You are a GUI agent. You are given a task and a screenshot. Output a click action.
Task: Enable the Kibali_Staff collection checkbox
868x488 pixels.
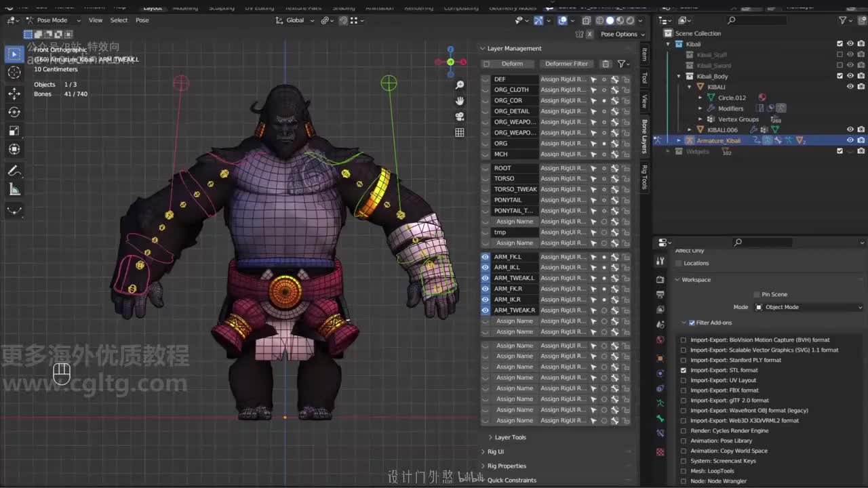(840, 55)
